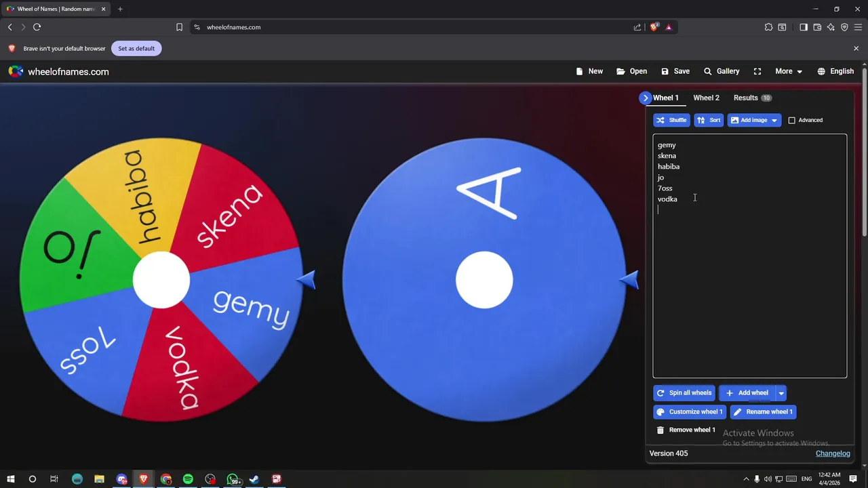Remove wheel 1
Image resolution: width=868 pixels, height=488 pixels.
click(686, 430)
